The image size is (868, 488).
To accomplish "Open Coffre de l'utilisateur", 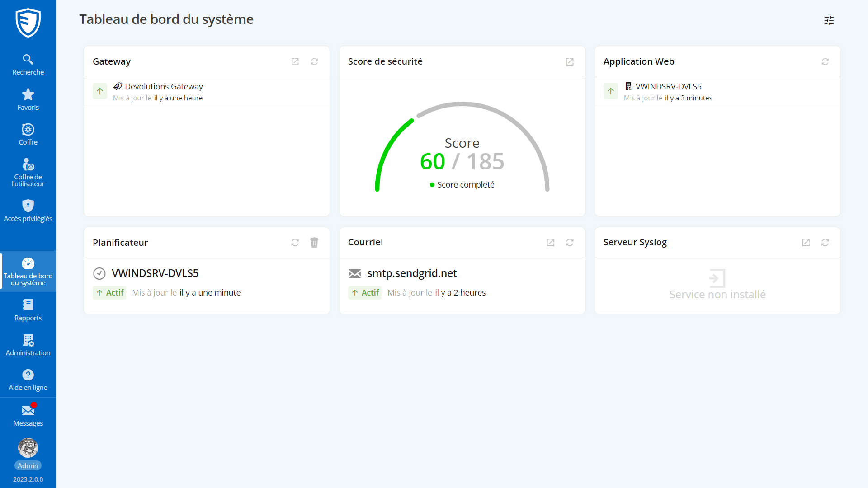I will click(x=28, y=172).
